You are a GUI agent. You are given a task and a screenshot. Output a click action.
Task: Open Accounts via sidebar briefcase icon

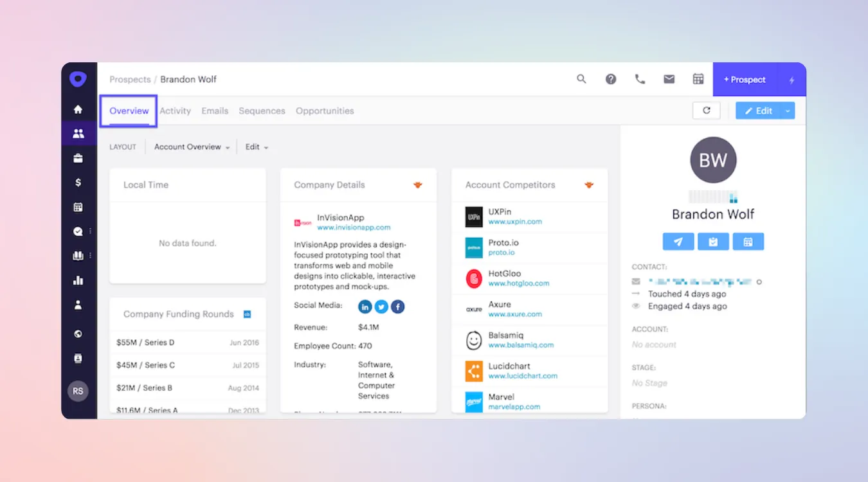78,158
